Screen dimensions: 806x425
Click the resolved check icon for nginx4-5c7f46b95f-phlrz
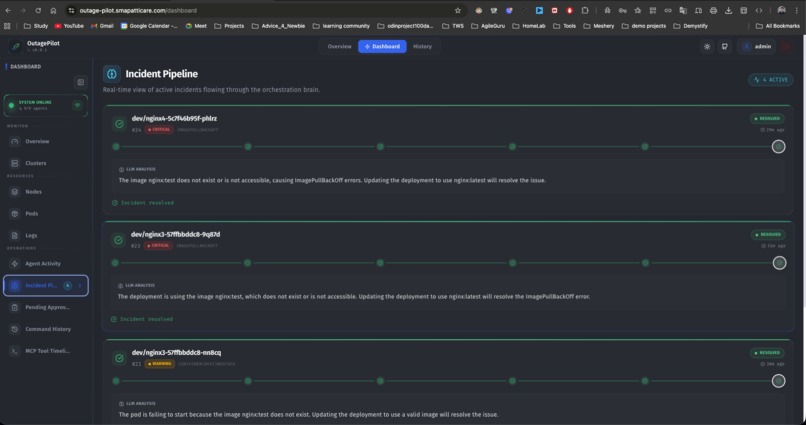tap(119, 124)
